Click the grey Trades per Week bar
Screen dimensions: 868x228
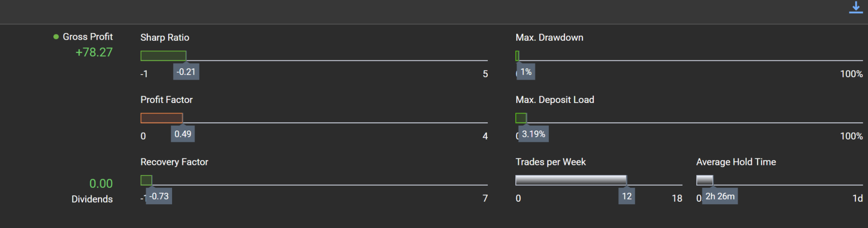click(x=571, y=180)
